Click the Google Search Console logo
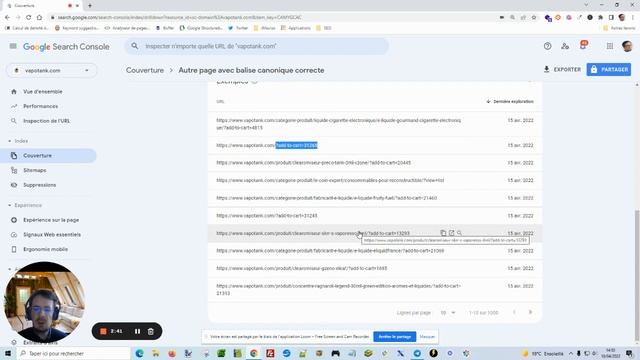The width and height of the screenshot is (640, 360). click(x=66, y=47)
